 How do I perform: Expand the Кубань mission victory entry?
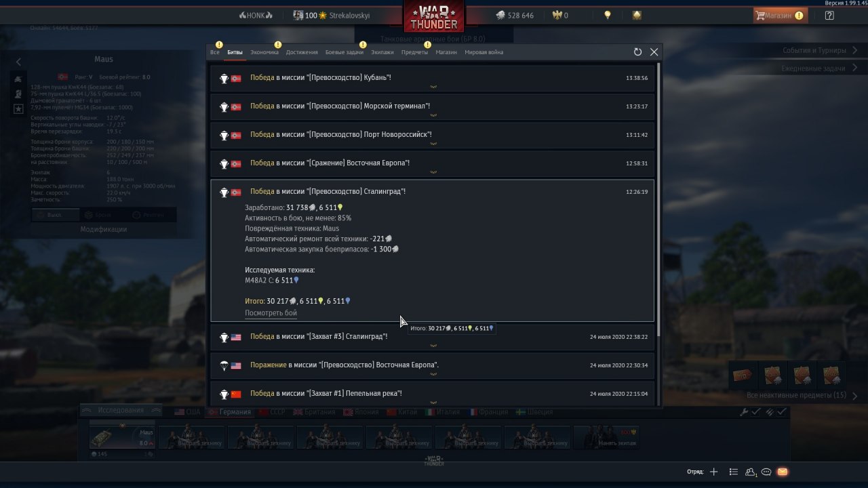point(433,78)
